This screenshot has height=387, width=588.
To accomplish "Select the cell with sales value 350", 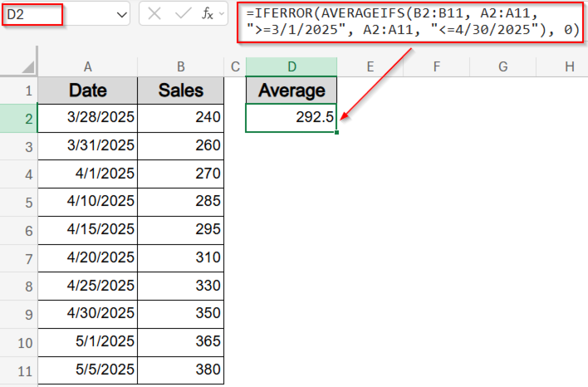I will 181,314.
